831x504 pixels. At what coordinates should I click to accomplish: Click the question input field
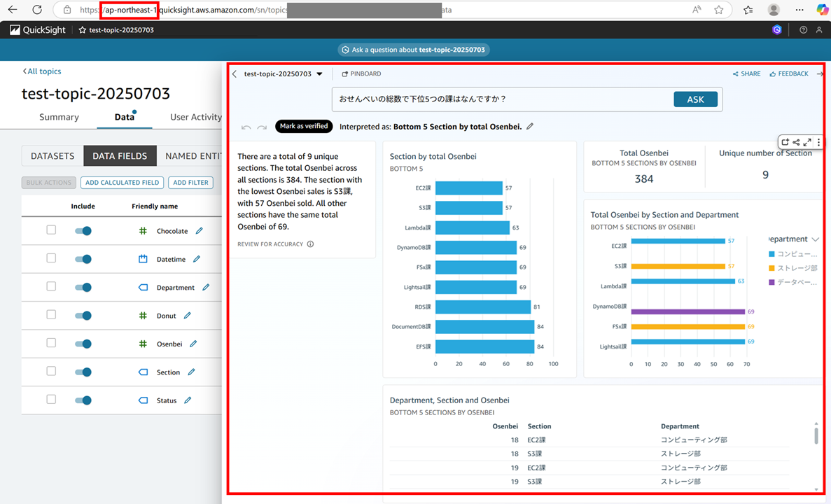tap(503, 99)
